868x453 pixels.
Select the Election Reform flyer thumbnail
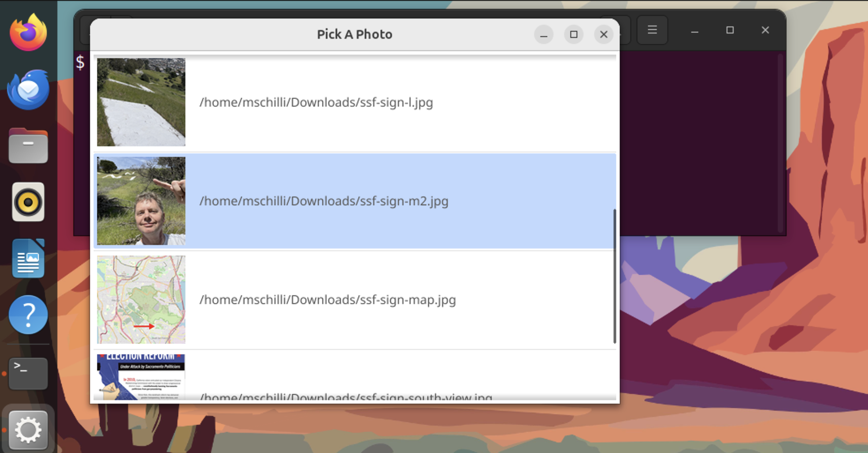141,377
